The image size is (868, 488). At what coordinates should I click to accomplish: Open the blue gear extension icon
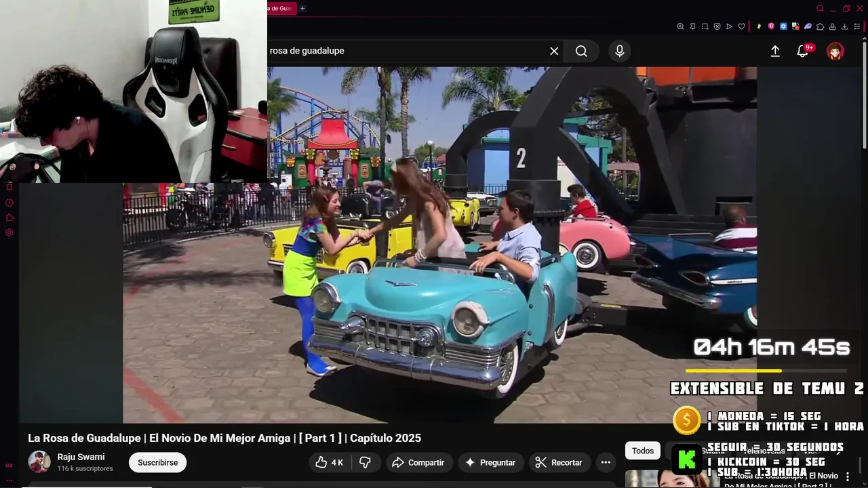(x=783, y=26)
